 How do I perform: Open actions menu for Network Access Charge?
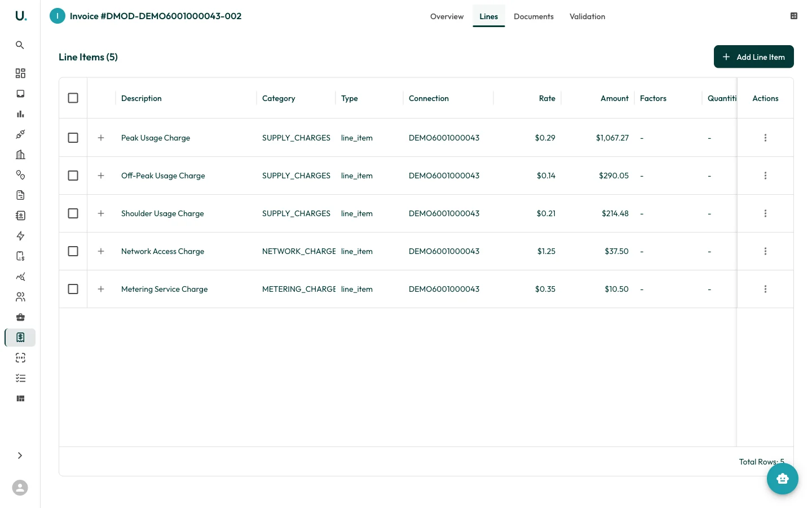765,251
